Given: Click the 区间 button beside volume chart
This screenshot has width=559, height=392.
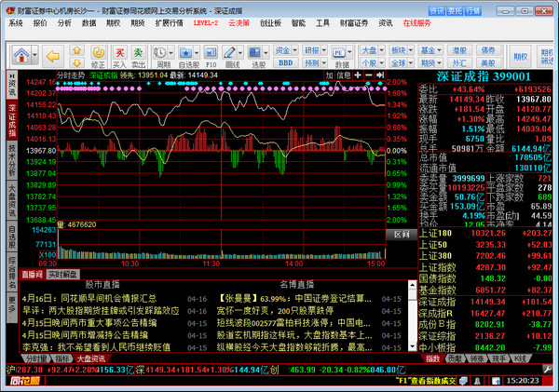Looking at the screenshot, I should click(x=402, y=235).
